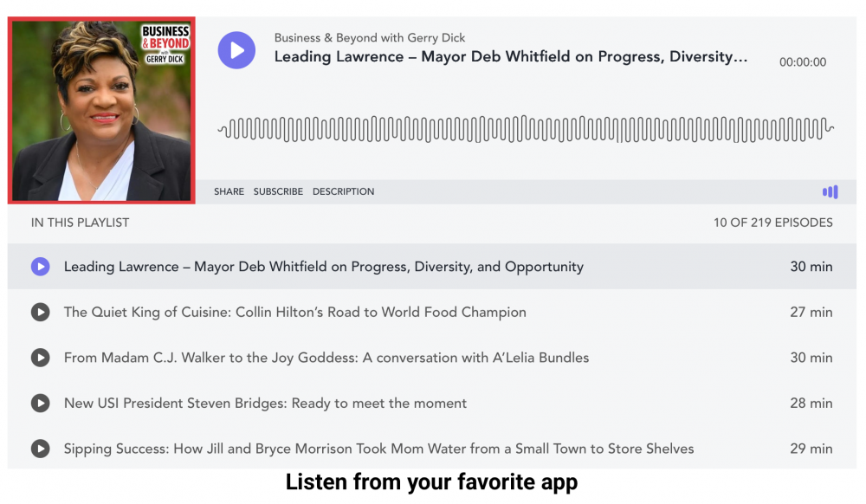Select The Quiet King of Cuisine title
Viewport: 866px width, 504px height.
coord(295,313)
